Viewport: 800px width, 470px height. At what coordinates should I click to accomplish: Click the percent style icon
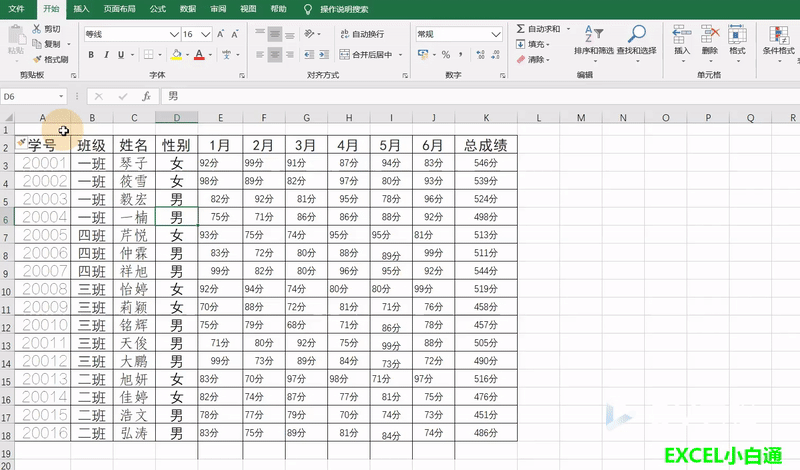446,54
